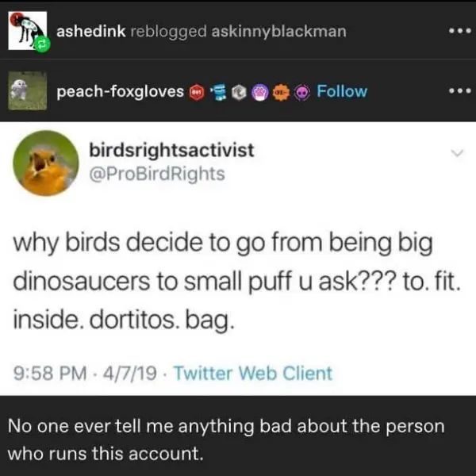Click the dark purple skull badge
The height and width of the screenshot is (476, 476).
[301, 91]
